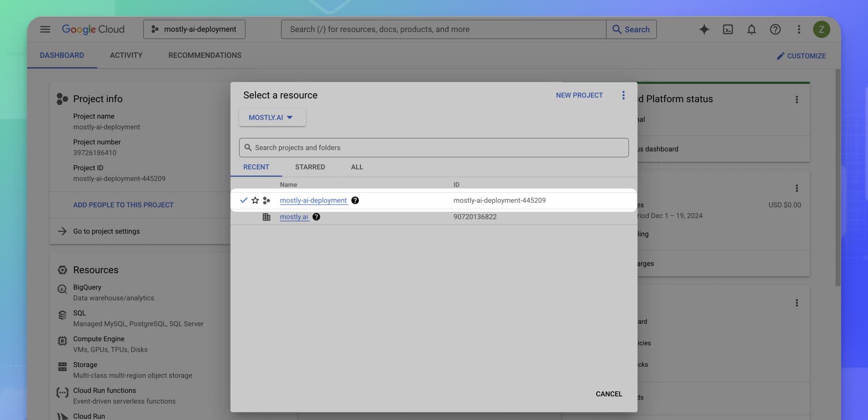
Task: Switch to the ACTIVITY tab
Action: tap(126, 55)
